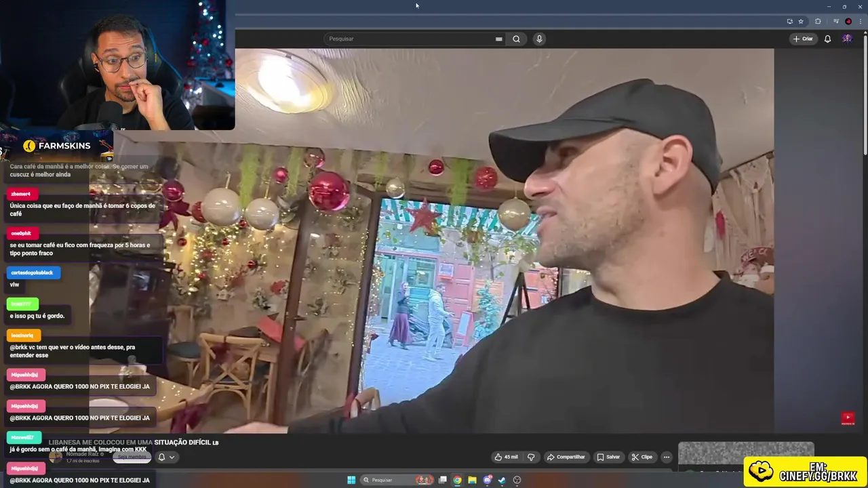This screenshot has height=488, width=868.
Task: Open Chrome three-dot menu
Action: click(x=860, y=21)
